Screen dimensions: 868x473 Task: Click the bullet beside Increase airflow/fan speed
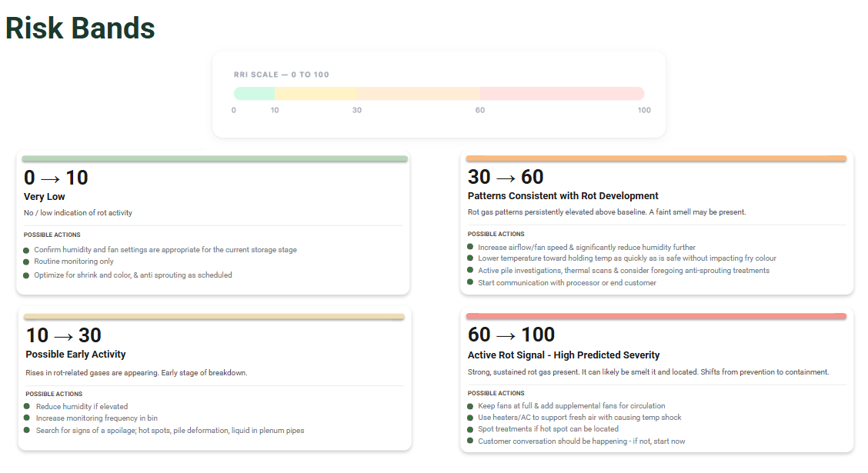(470, 248)
